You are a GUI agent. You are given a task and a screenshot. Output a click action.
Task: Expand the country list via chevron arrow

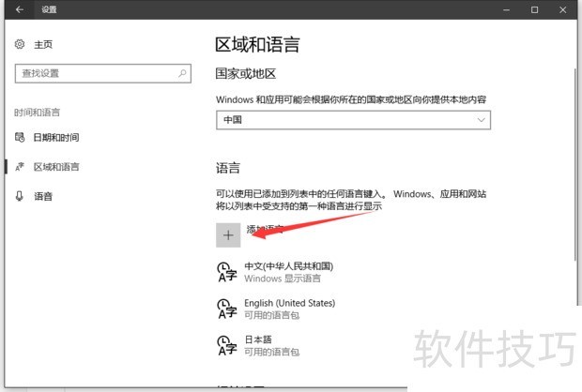pos(482,120)
